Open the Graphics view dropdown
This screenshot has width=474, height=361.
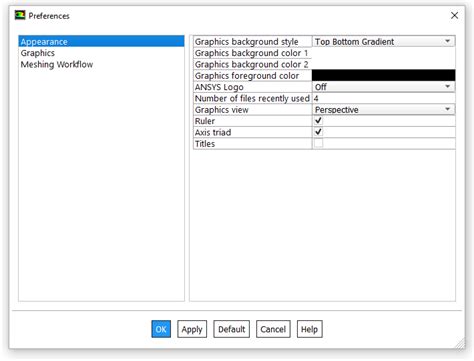[383, 110]
